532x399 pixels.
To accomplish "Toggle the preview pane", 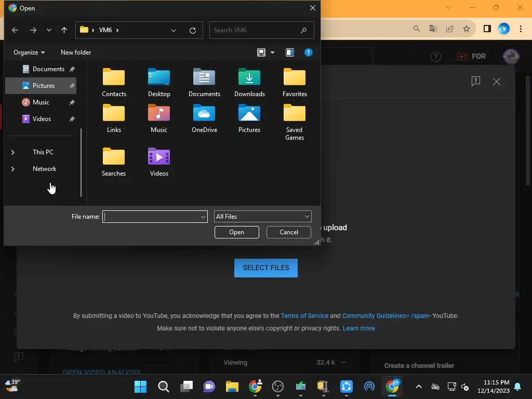I will pyautogui.click(x=290, y=52).
